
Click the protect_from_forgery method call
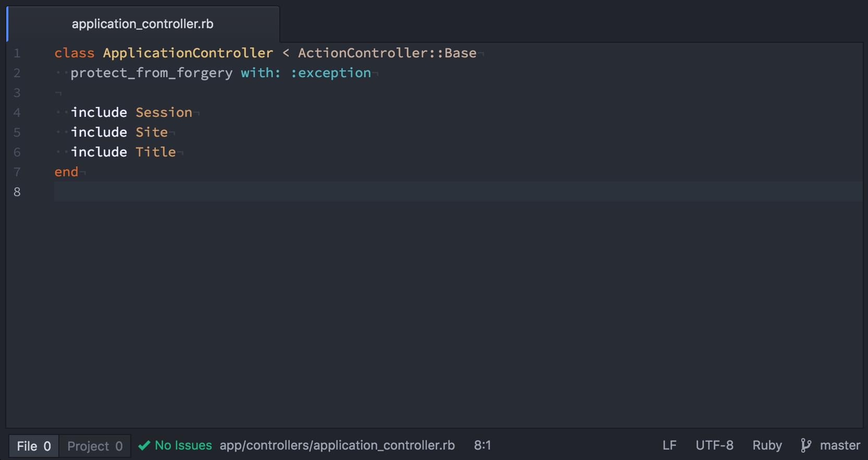pyautogui.click(x=152, y=73)
